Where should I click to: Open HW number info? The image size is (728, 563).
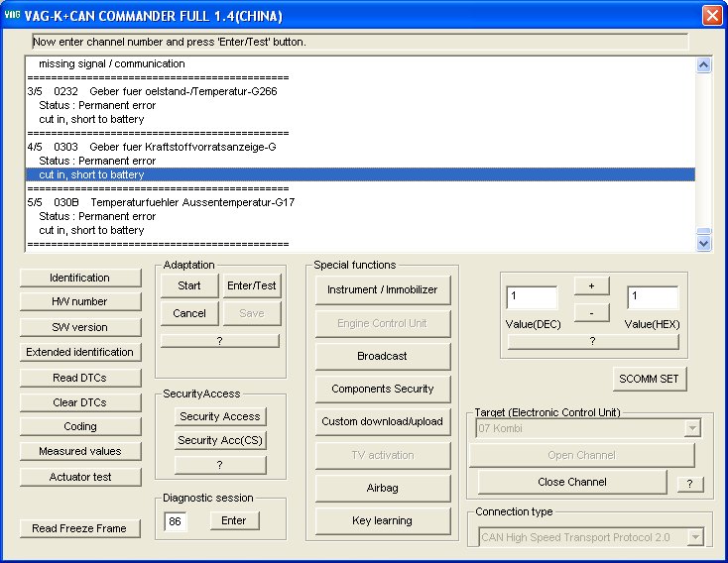[x=80, y=301]
